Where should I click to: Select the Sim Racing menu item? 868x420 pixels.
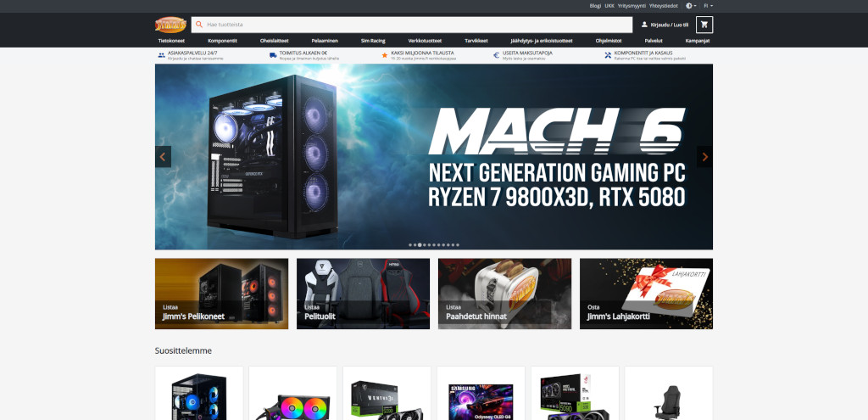pos(373,41)
